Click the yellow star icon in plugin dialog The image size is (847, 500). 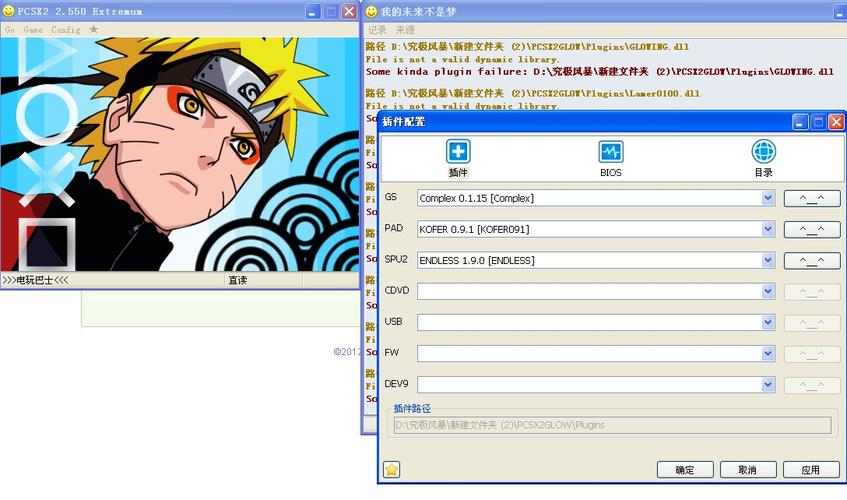392,469
